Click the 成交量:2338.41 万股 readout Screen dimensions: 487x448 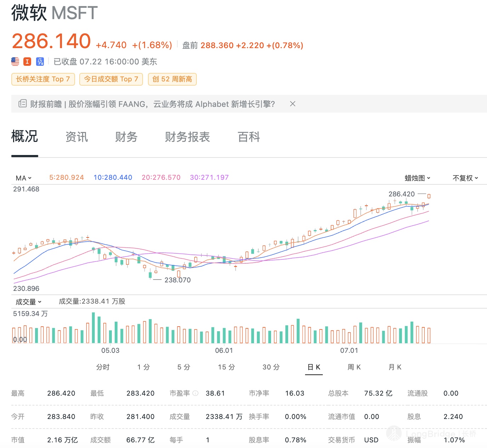click(x=92, y=301)
